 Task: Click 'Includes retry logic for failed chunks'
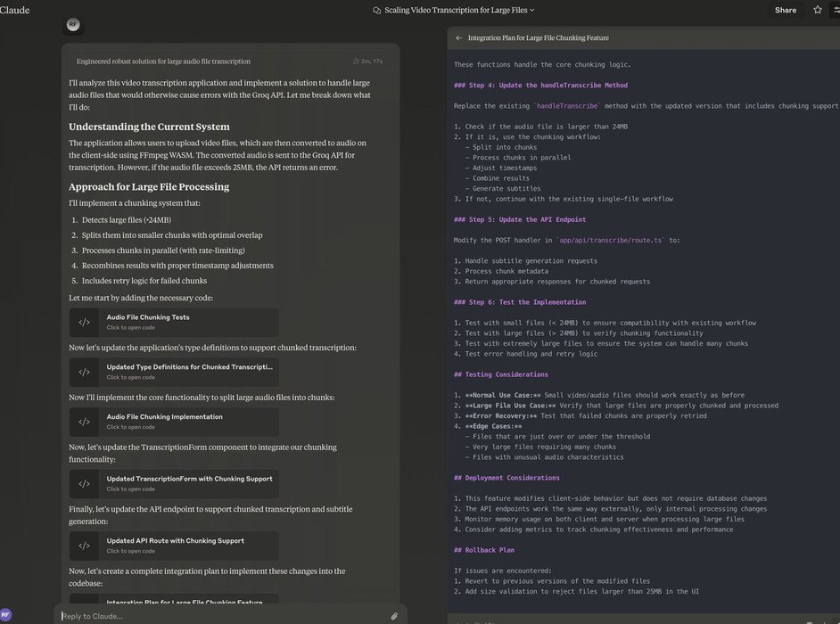(144, 281)
